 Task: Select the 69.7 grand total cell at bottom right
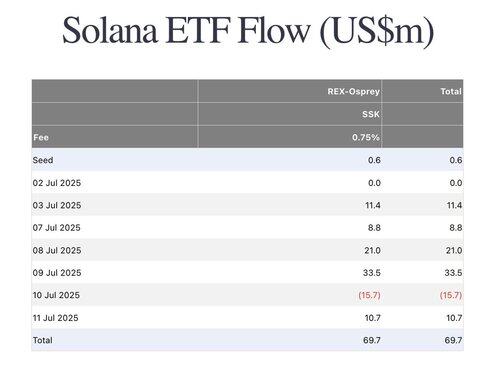pos(453,340)
